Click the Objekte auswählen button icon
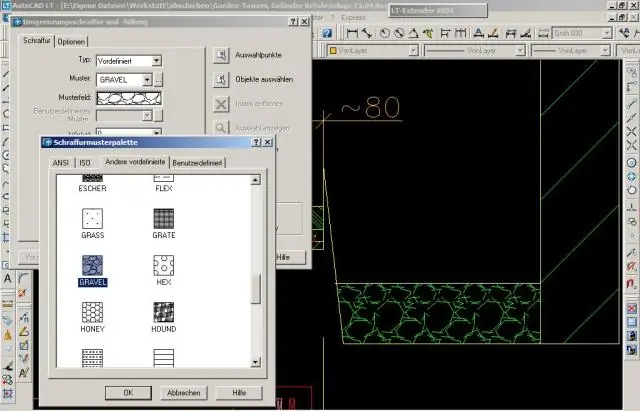Viewport: 640px width, 411px height. [221, 80]
